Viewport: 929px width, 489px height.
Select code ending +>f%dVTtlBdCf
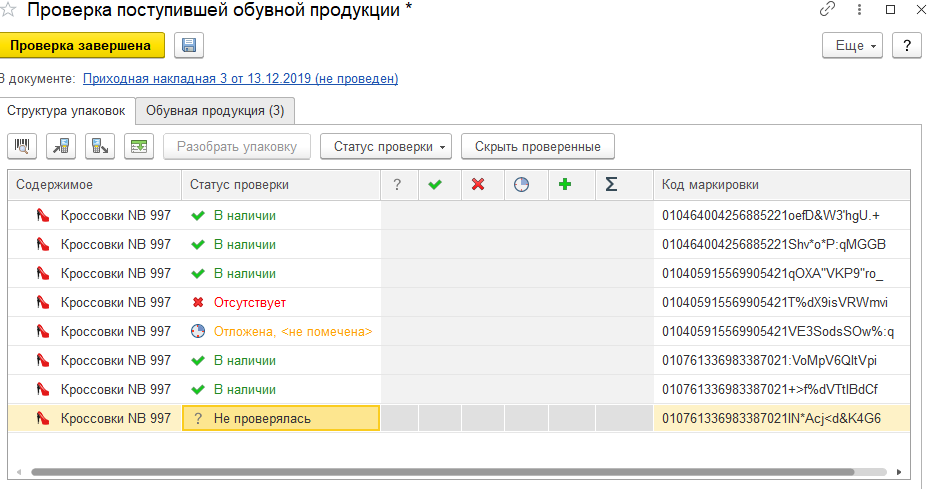click(x=781, y=390)
